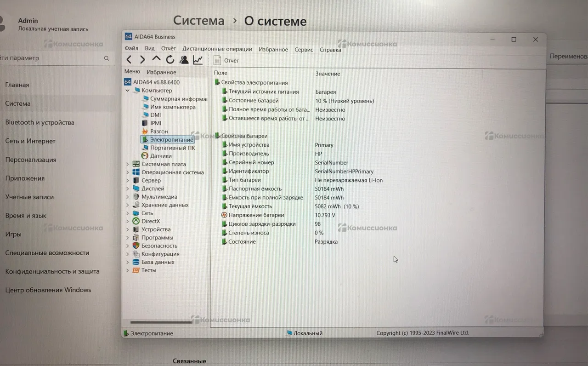Go back with the AIDA64 back arrow
The height and width of the screenshot is (366, 588).
pos(129,59)
